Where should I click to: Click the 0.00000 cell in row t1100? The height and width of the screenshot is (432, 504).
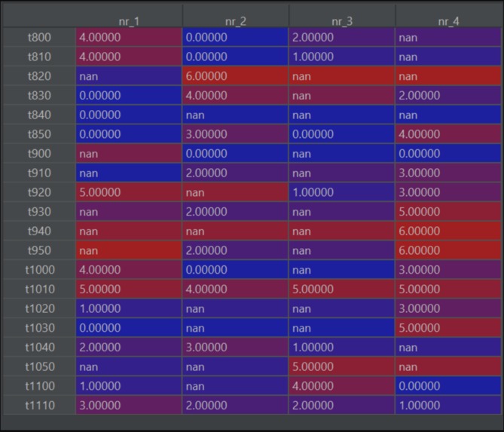coord(448,386)
